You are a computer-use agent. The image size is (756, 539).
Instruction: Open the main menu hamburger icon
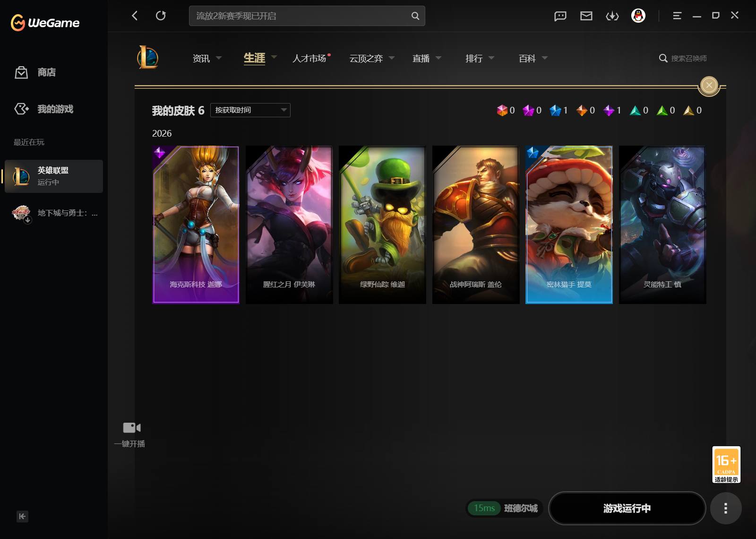[x=677, y=16]
